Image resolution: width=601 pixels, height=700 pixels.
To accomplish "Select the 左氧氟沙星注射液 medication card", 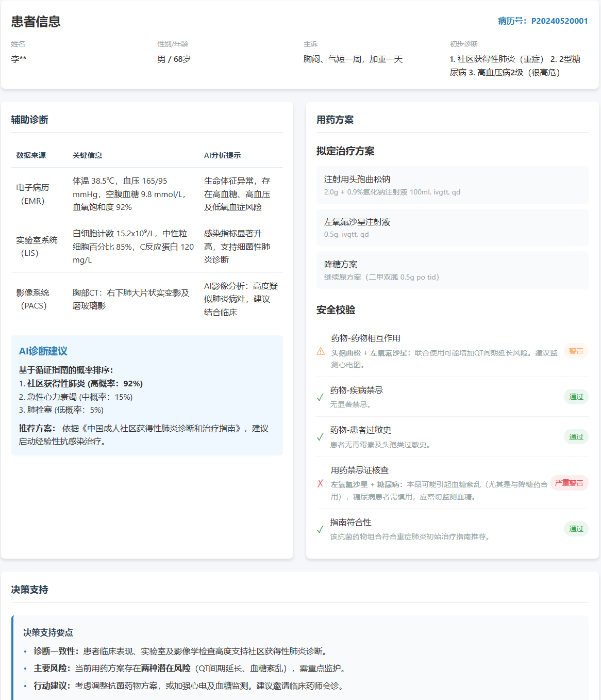I will tap(452, 227).
